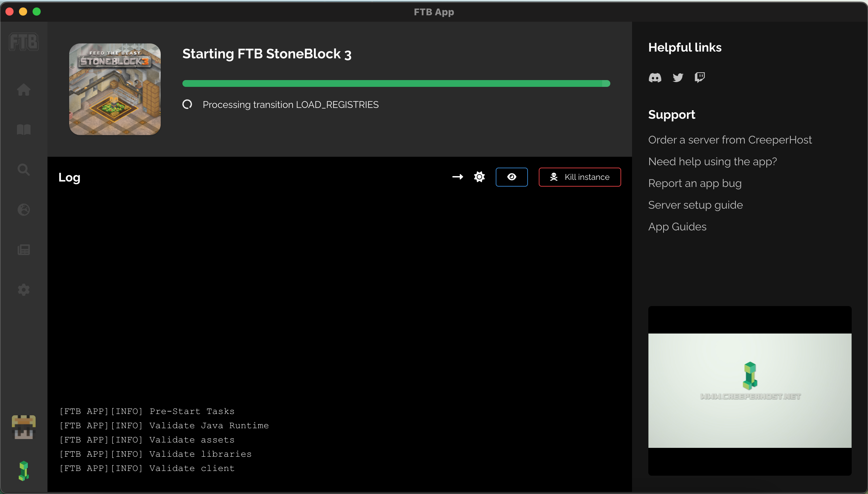Open Order a server from CreeperHost link
Screen dimensions: 868x494
[x=730, y=140]
